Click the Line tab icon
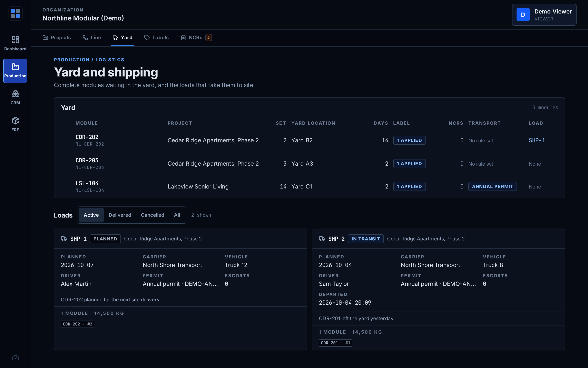The width and height of the screenshot is (588, 368). [x=85, y=37]
